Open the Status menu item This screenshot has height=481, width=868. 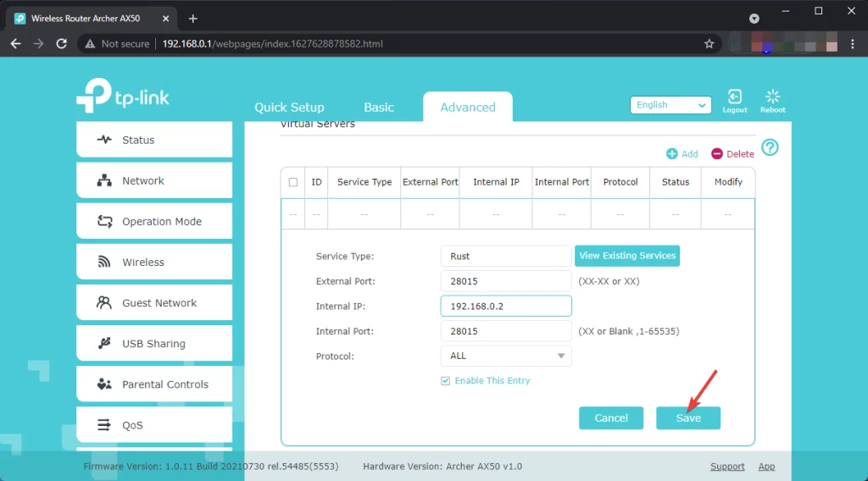[154, 140]
